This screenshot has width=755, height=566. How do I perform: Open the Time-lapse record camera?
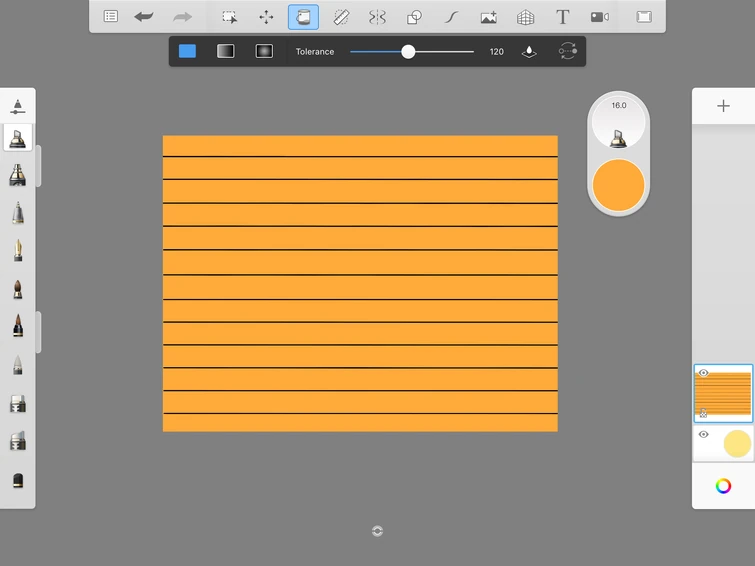pos(600,17)
